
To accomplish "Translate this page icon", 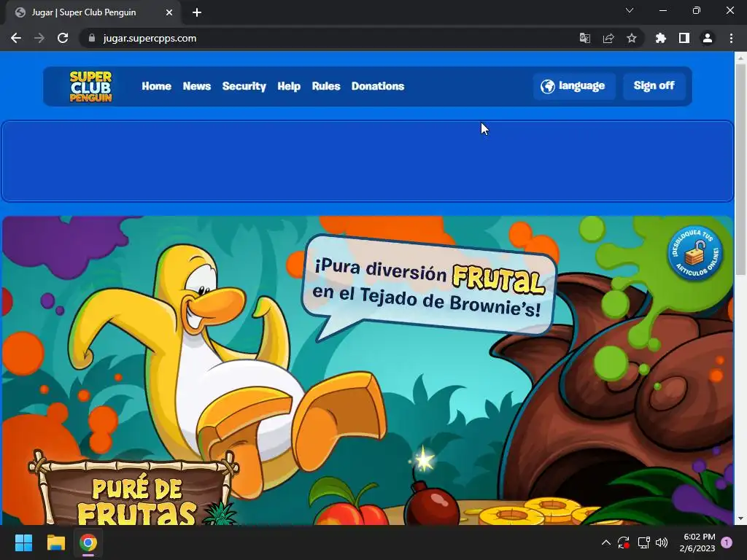I will (584, 38).
